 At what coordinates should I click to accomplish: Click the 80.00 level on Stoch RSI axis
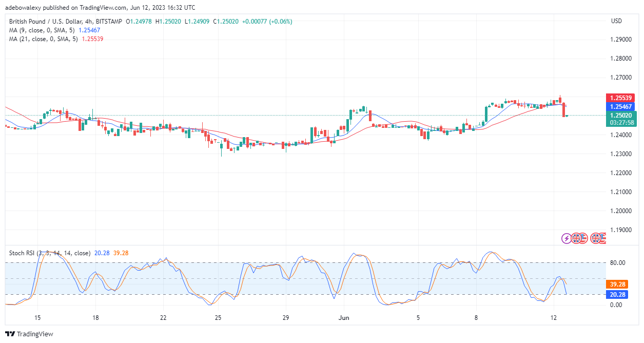tap(616, 263)
